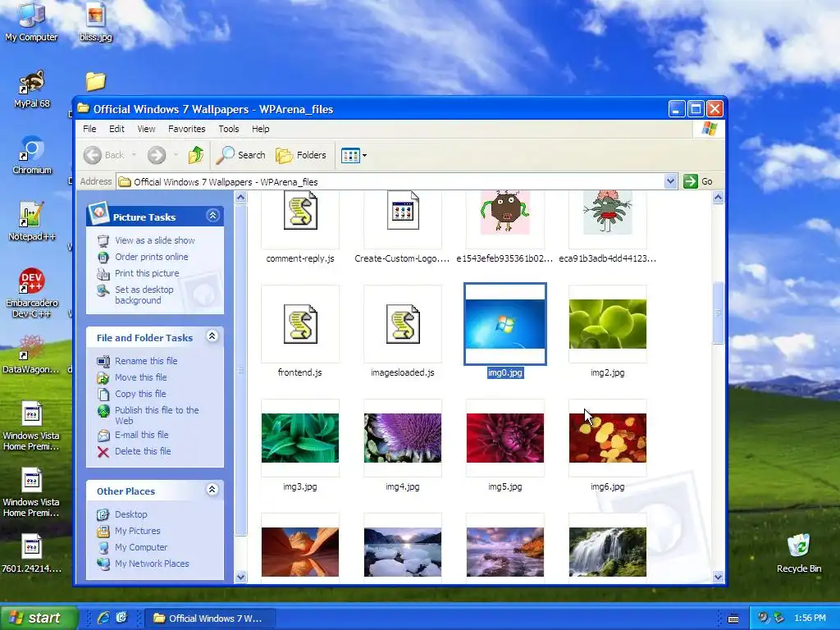Viewport: 840px width, 630px height.
Task: Select the bliss.jpg desktop icon
Action: [95, 21]
